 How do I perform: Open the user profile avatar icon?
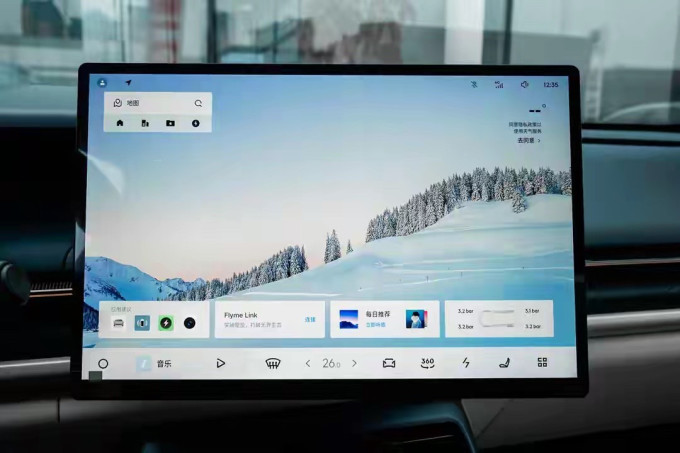click(102, 82)
